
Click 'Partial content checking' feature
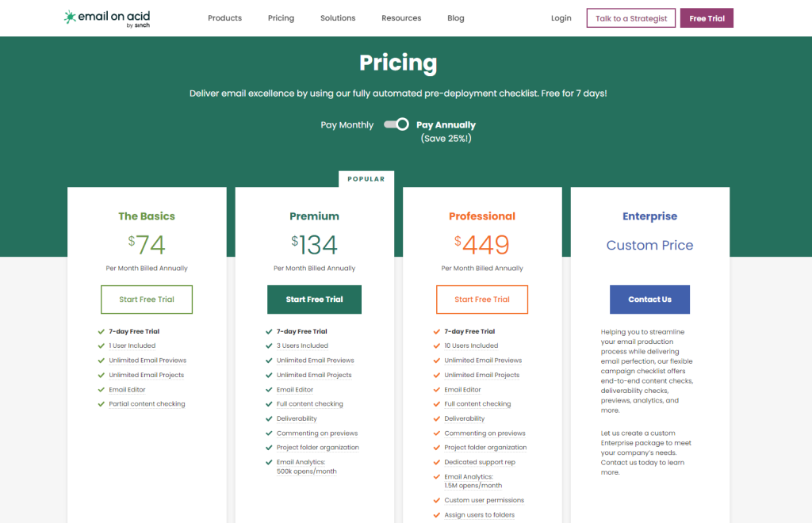point(147,404)
